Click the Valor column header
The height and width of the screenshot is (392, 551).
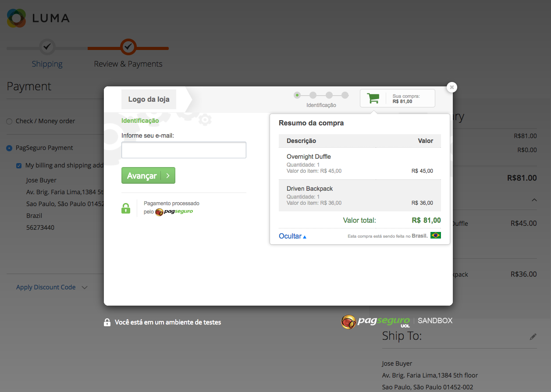point(425,141)
